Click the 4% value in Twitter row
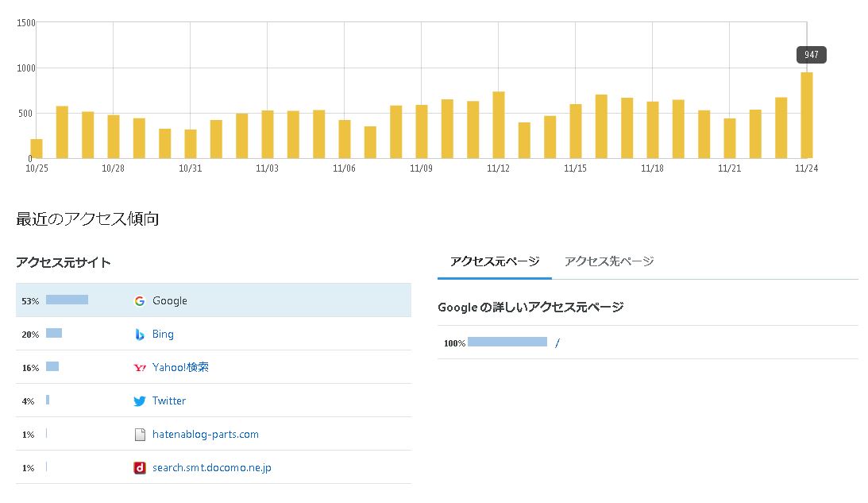The width and height of the screenshot is (868, 503). 29,401
